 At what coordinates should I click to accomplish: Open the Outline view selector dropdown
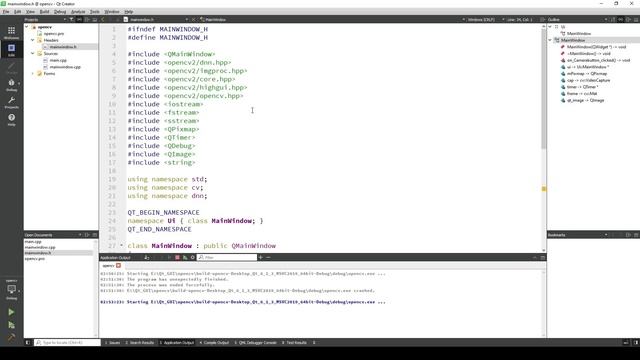(577, 19)
